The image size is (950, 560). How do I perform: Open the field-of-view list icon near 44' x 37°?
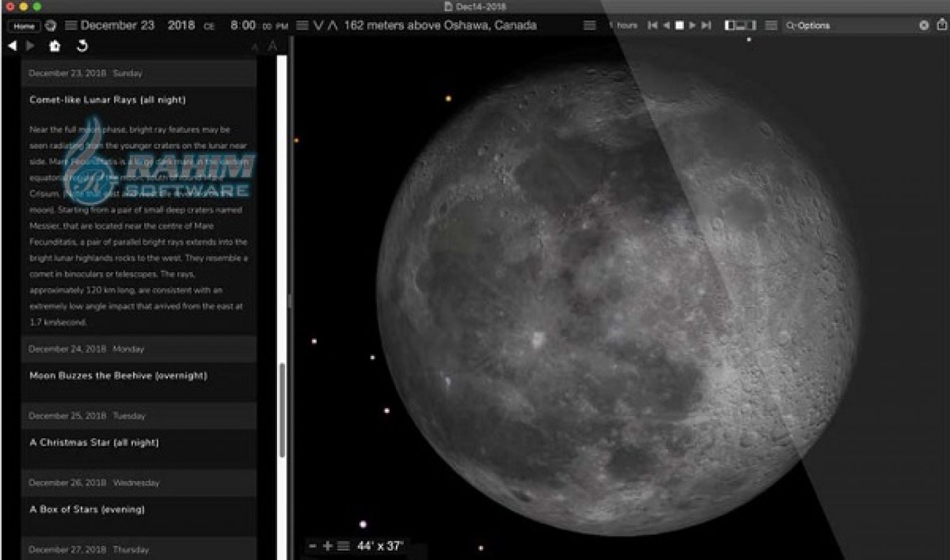pos(342,546)
